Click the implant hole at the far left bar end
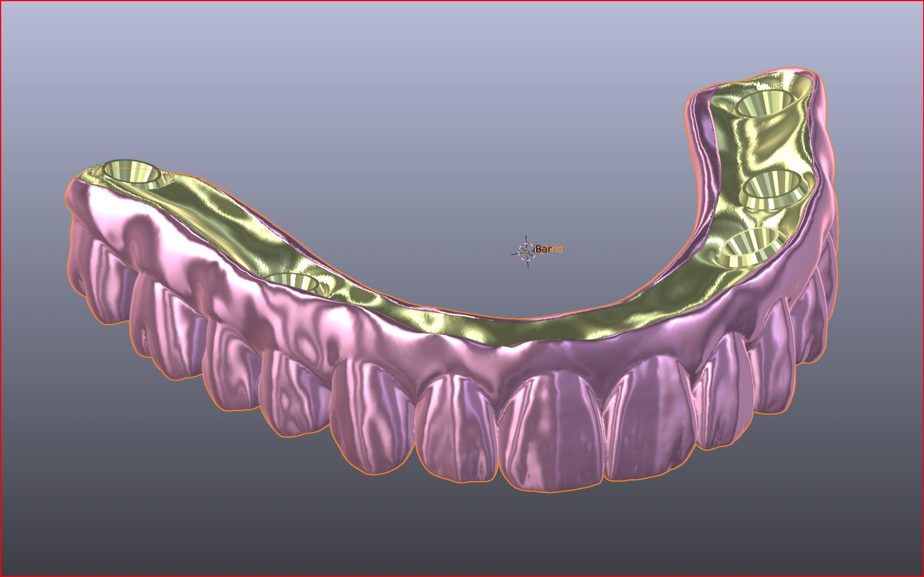 pyautogui.click(x=132, y=172)
